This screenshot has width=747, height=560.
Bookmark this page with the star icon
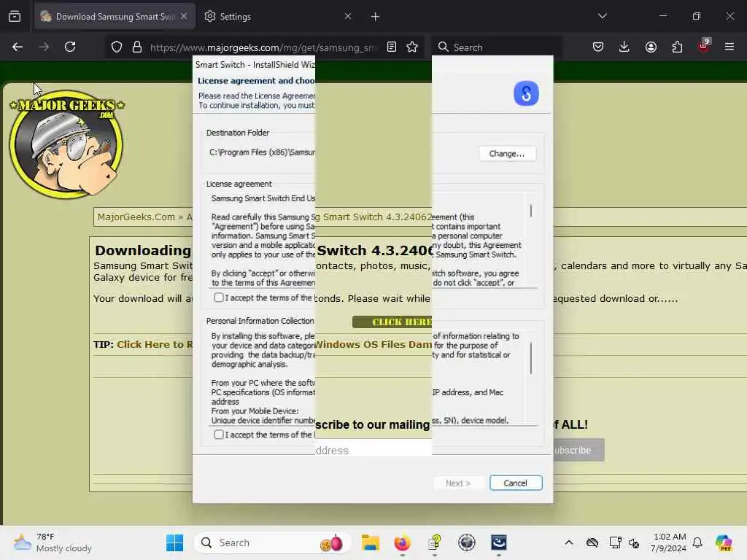(x=412, y=47)
